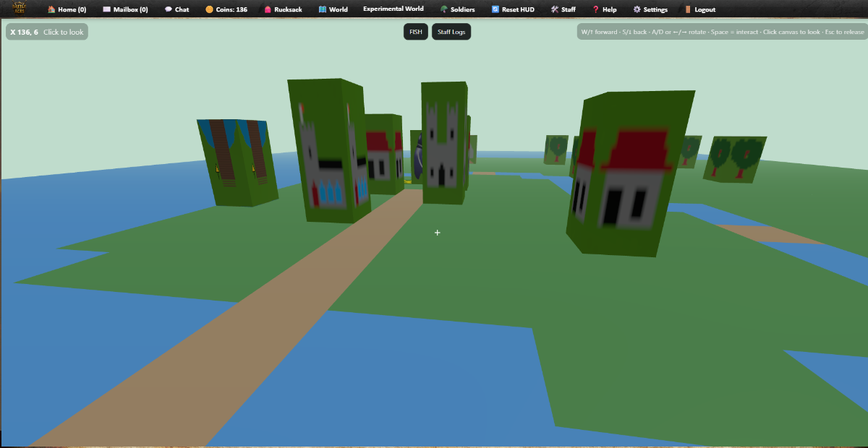
Task: Click the Staff tools icon
Action: click(x=554, y=9)
